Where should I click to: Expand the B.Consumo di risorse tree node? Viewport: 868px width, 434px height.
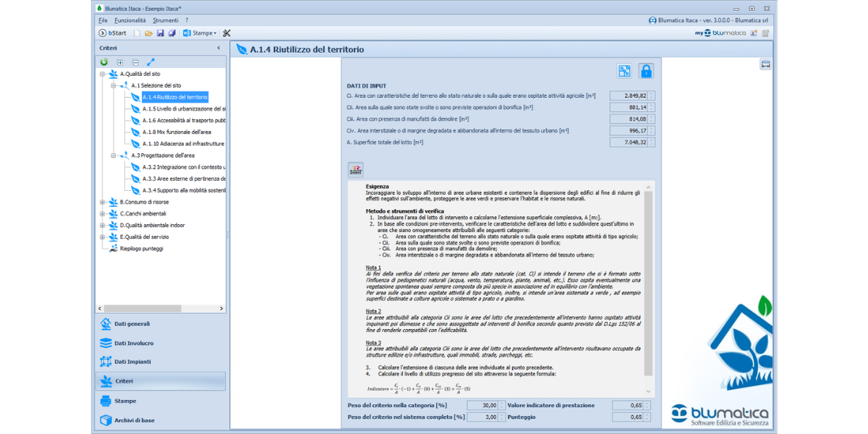click(x=103, y=202)
